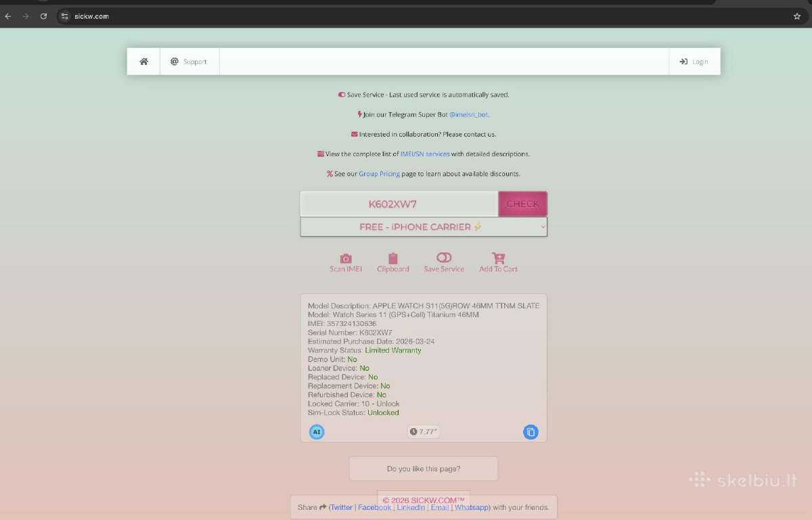812x520 pixels.
Task: Go to the home page icon
Action: point(143,62)
